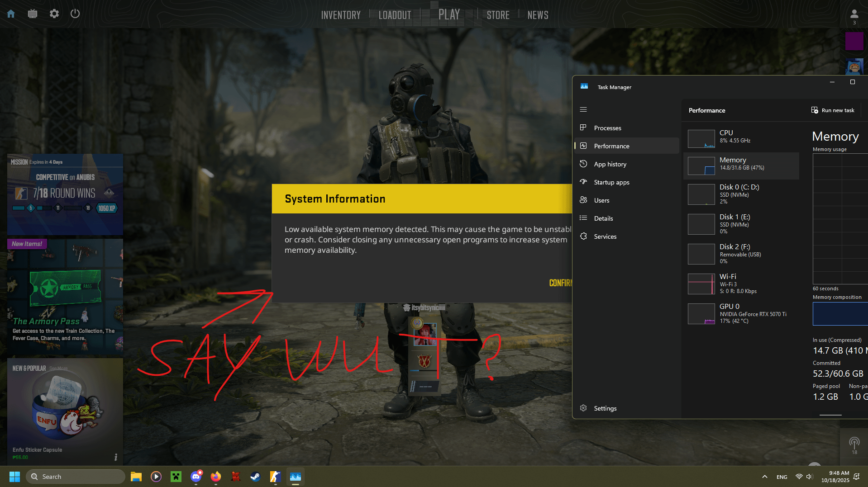This screenshot has width=868, height=487.
Task: Click the 1050 XP mission reward badge
Action: [107, 208]
